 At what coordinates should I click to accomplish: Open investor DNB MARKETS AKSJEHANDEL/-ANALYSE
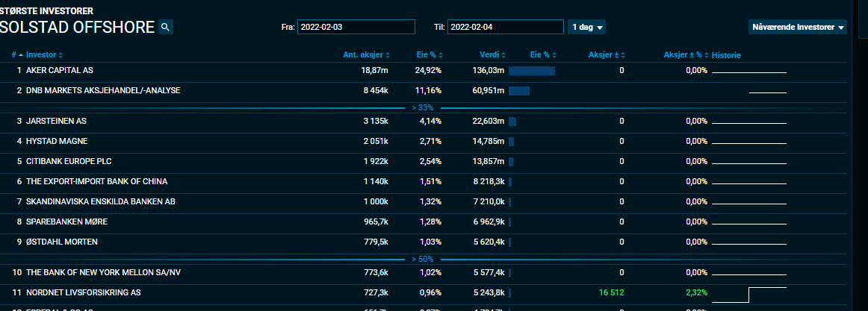pyautogui.click(x=103, y=90)
